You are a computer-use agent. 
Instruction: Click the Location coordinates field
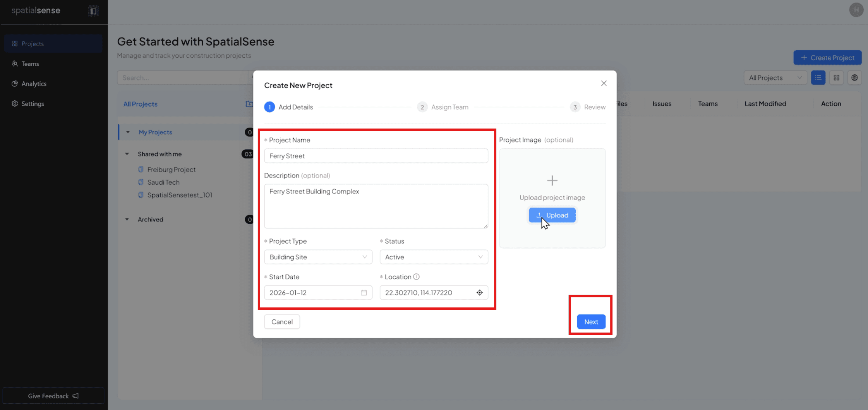[x=434, y=292]
